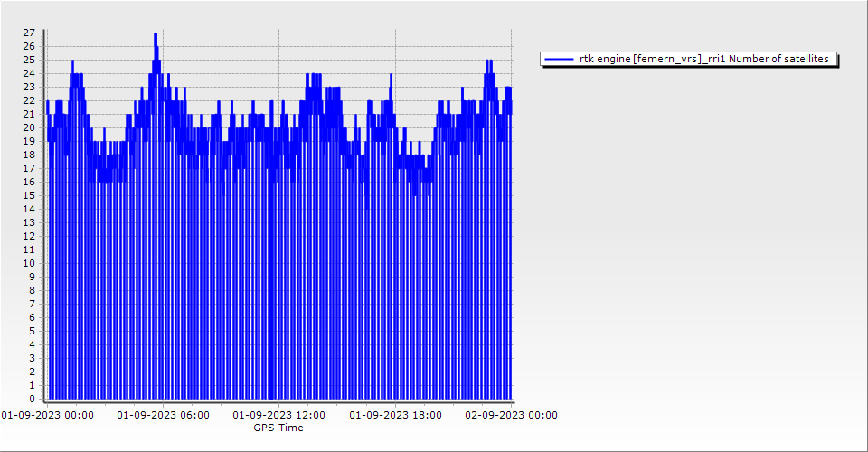868x452 pixels.
Task: Click the '01-09-2023 12:00' time axis label
Action: click(279, 416)
